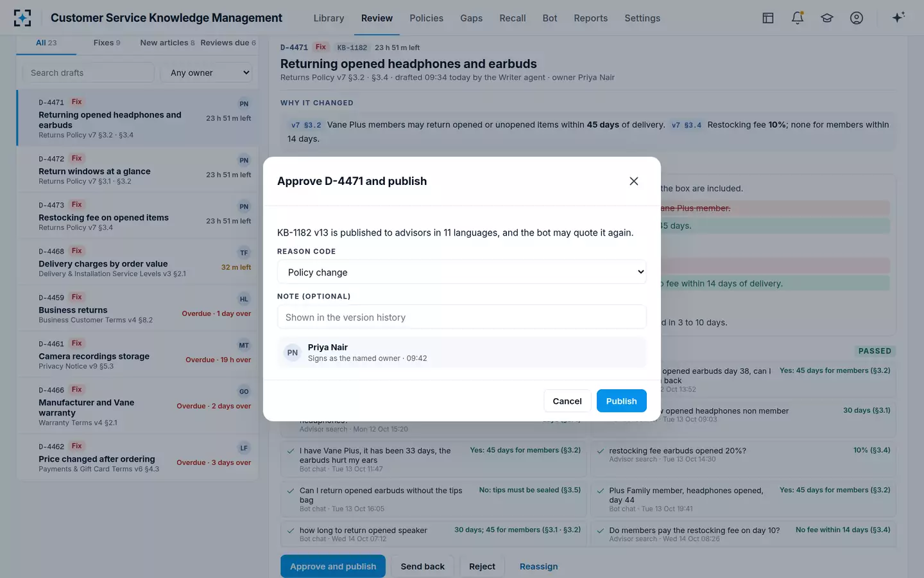The height and width of the screenshot is (578, 924).
Task: Confirm with the Publish button
Action: click(x=622, y=401)
